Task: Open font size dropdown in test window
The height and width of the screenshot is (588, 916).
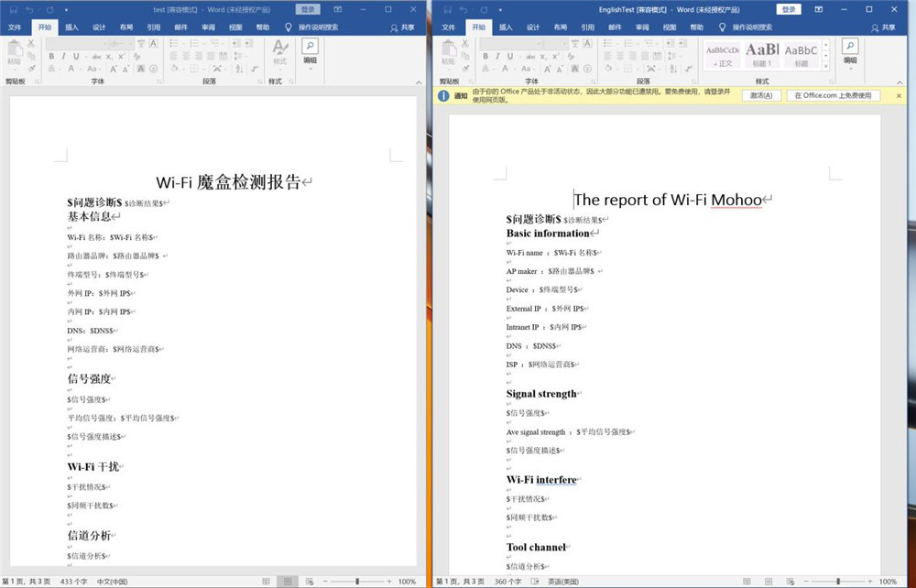Action: point(130,44)
